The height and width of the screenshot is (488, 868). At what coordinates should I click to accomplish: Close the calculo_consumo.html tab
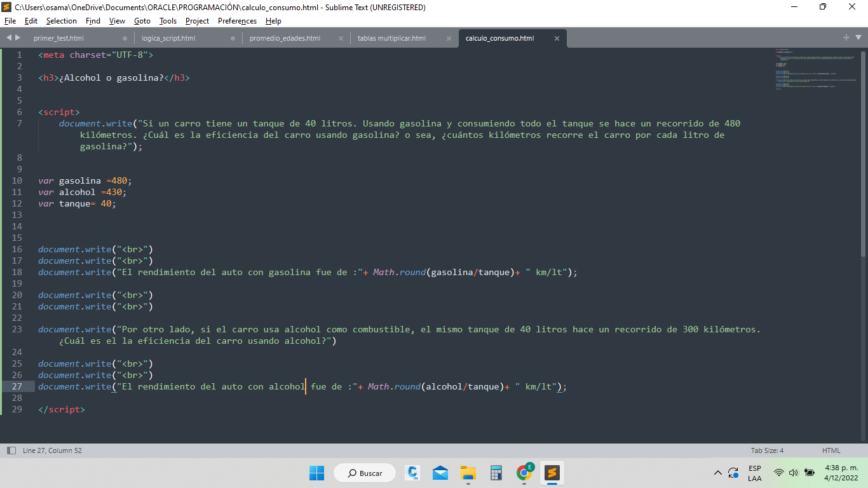coord(557,38)
